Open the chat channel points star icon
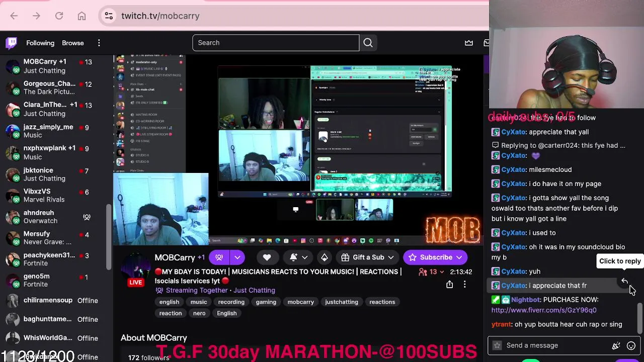Viewport: 644px width, 362px height. click(x=497, y=345)
